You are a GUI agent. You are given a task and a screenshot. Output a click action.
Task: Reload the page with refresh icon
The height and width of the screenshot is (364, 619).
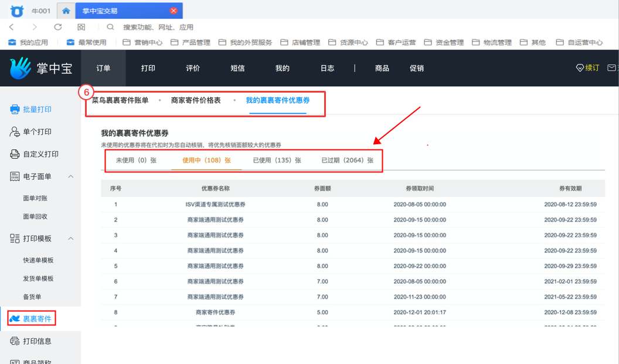[58, 27]
